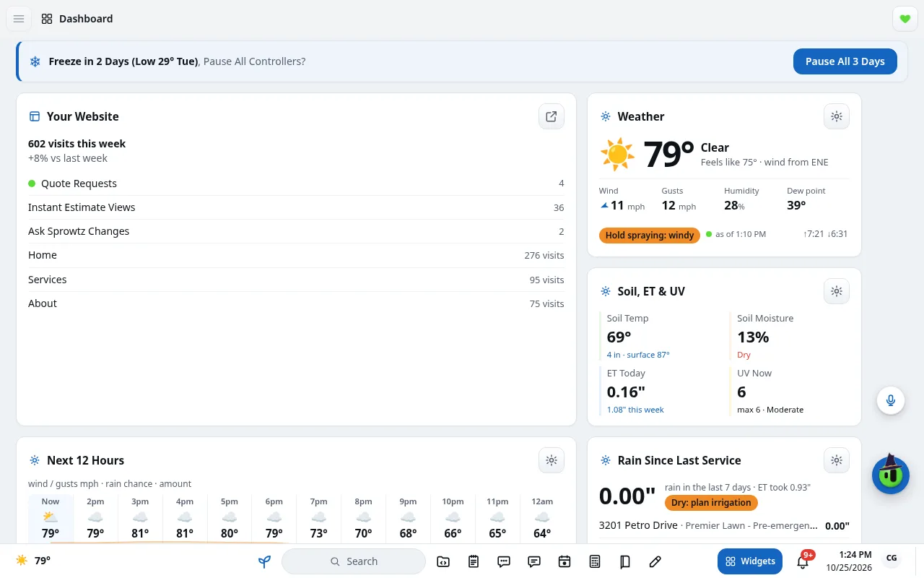Open the green mascot assistant
Image resolution: width=924 pixels, height=578 pixels.
[x=891, y=475]
